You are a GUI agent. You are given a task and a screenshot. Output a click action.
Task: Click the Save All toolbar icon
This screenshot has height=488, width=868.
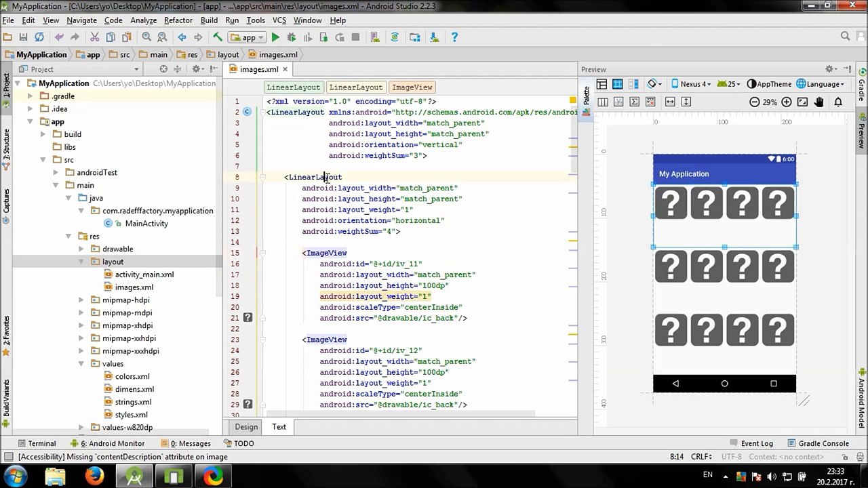[x=23, y=37]
